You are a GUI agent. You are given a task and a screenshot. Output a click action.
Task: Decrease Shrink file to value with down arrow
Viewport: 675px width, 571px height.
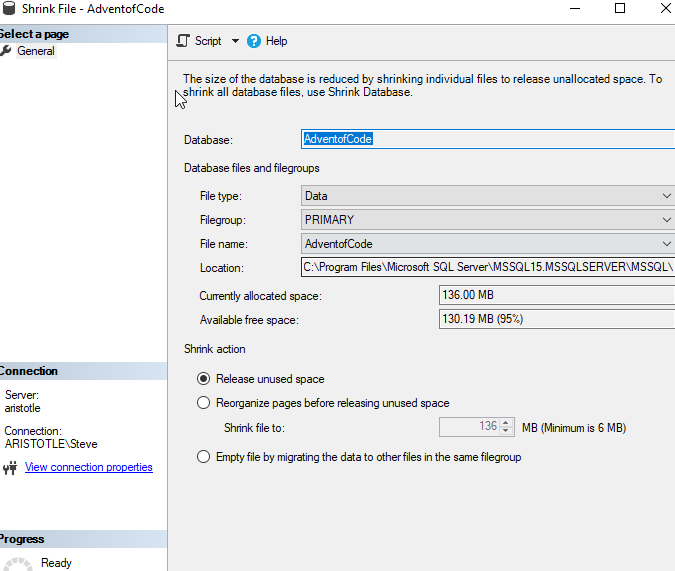(x=506, y=431)
